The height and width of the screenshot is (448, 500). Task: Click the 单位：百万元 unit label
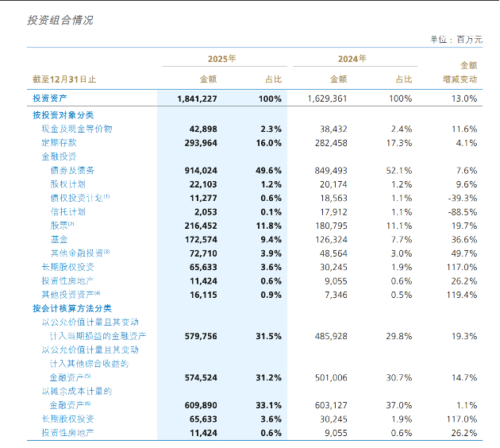456,40
